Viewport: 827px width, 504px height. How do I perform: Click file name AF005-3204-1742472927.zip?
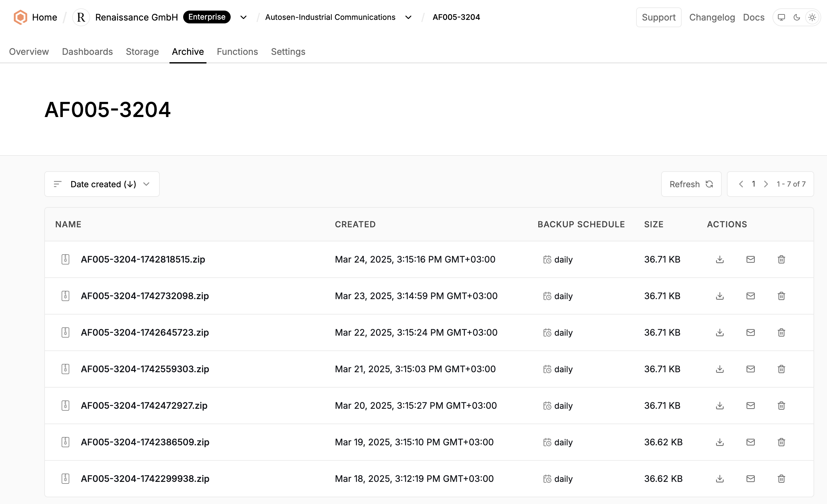144,406
